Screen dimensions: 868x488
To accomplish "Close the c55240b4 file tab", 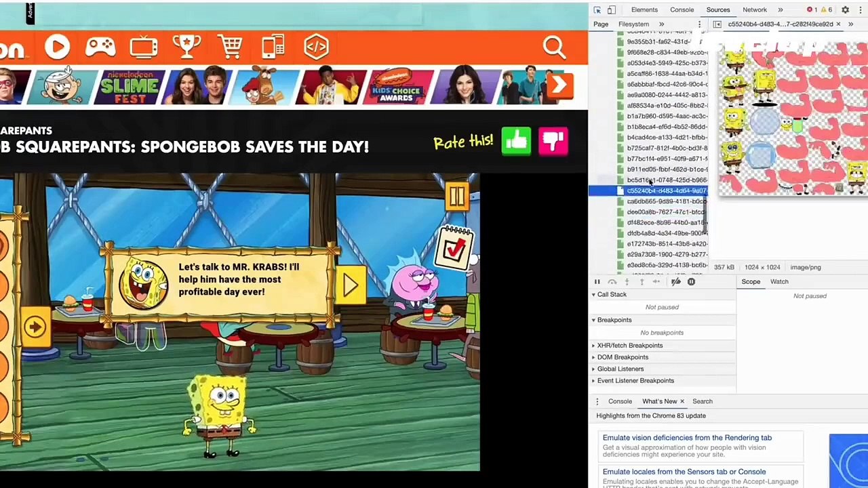I will pyautogui.click(x=838, y=24).
